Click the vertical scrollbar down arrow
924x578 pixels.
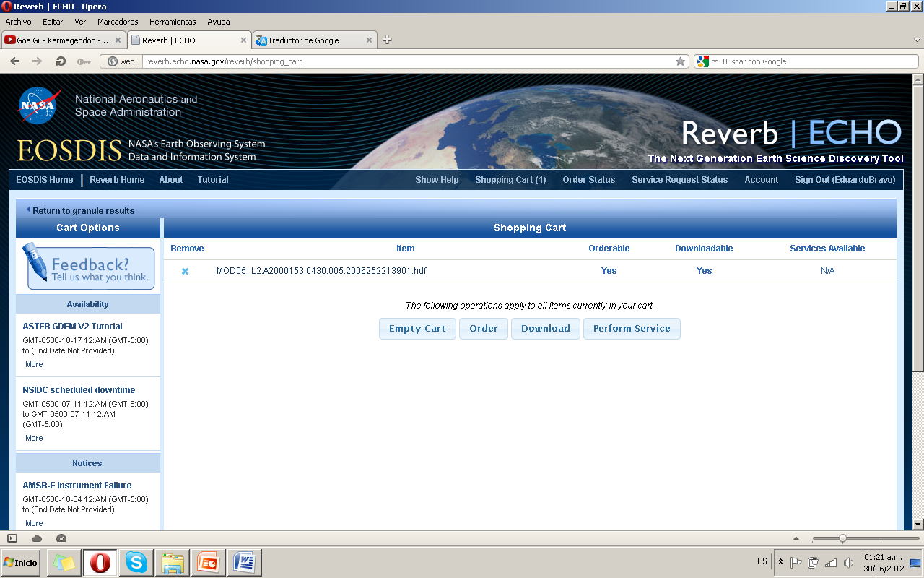click(918, 524)
